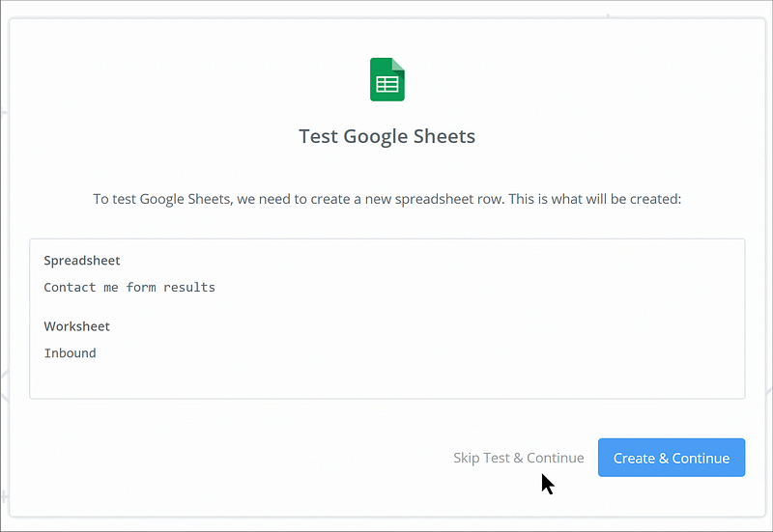This screenshot has width=773, height=532.
Task: Click the word Create on the blue button
Action: pos(634,458)
